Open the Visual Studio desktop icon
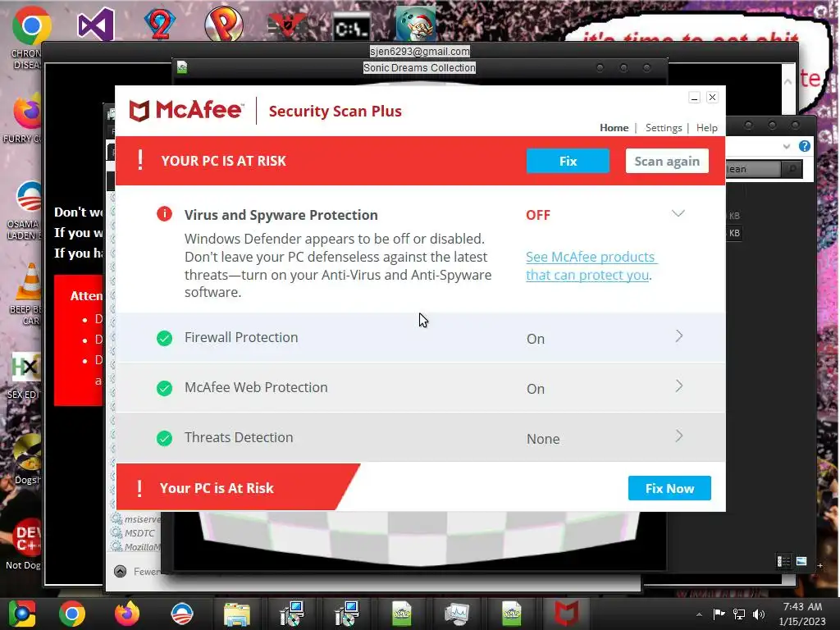 pyautogui.click(x=95, y=24)
